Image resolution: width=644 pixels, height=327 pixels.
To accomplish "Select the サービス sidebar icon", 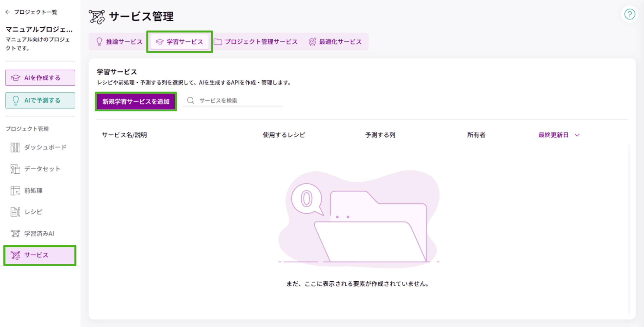I will (x=15, y=255).
